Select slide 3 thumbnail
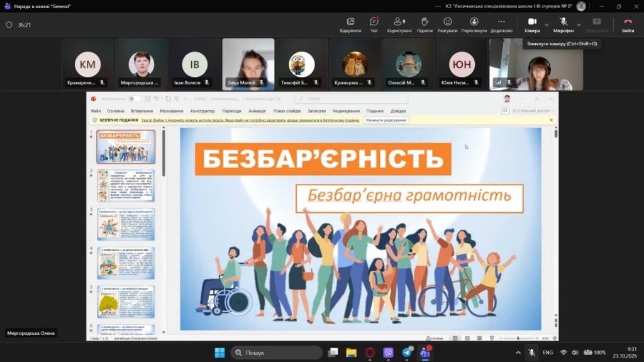Screen dimensions: 644x362 [126, 224]
